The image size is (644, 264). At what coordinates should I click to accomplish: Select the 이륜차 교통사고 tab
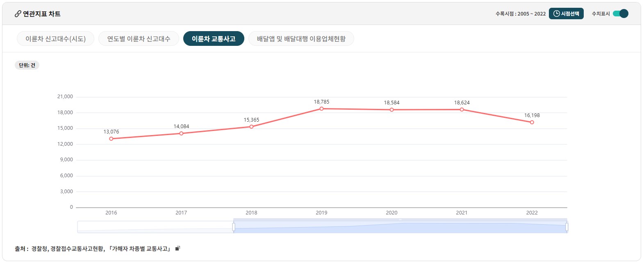tap(214, 38)
